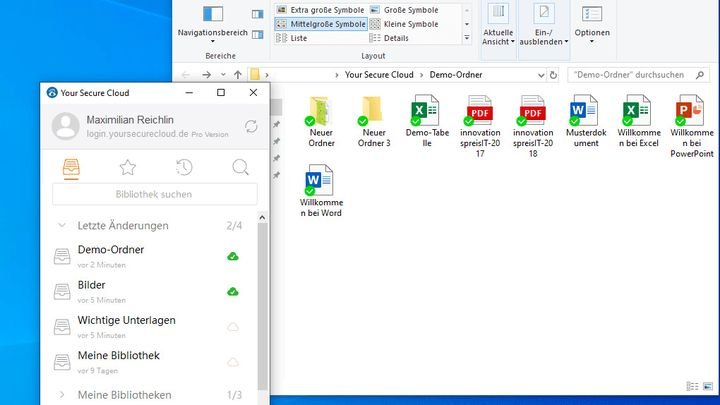This screenshot has width=720, height=405.
Task: Switch to large icons view in Explorer status bar
Action: tap(708, 386)
